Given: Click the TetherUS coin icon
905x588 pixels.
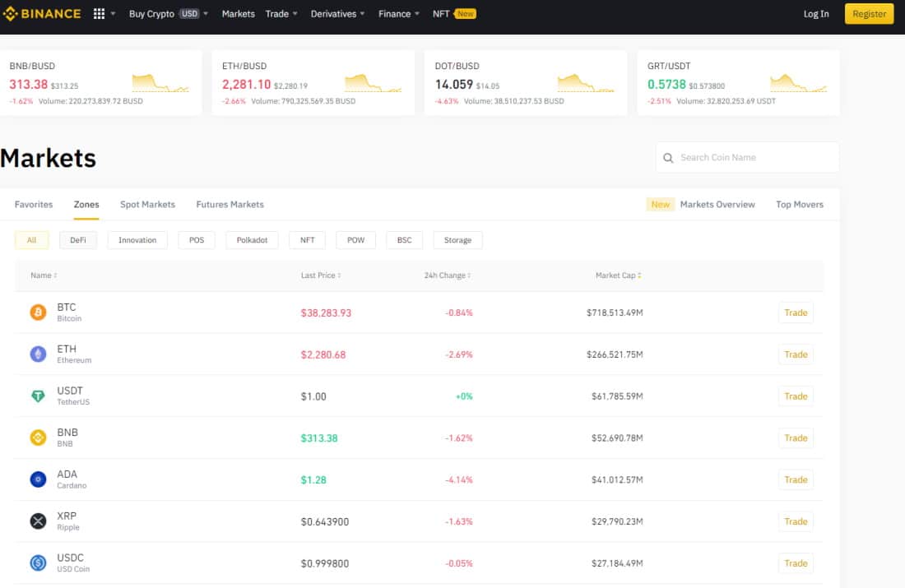Looking at the screenshot, I should 36,396.
